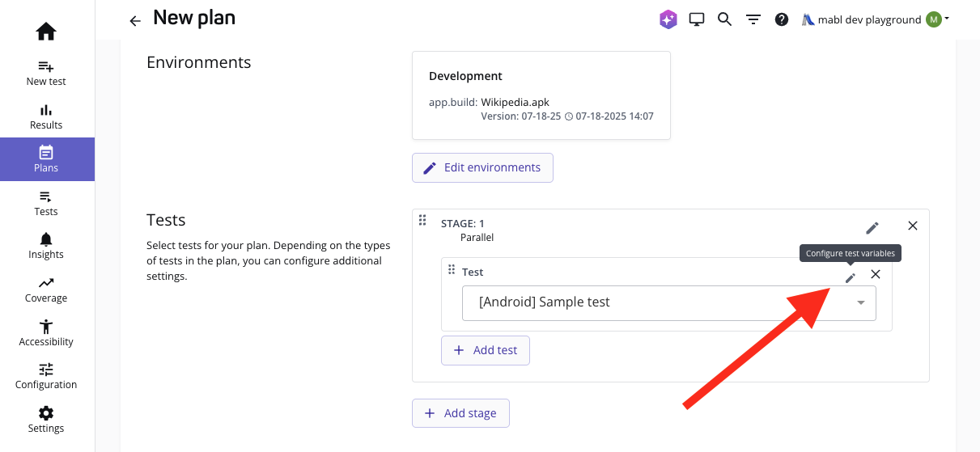Open help via the question mark icon
The width and height of the screenshot is (980, 452).
(782, 19)
